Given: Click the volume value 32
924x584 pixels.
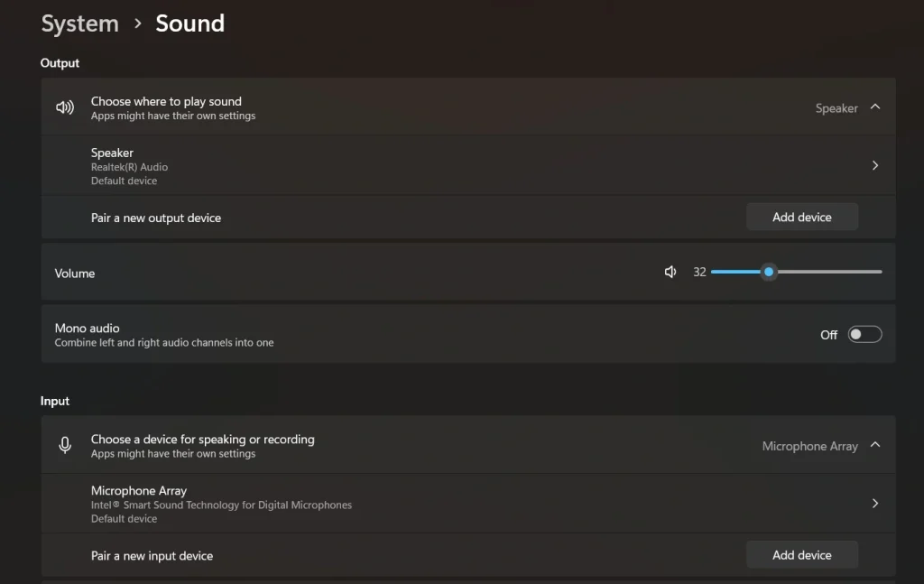Looking at the screenshot, I should point(699,271).
